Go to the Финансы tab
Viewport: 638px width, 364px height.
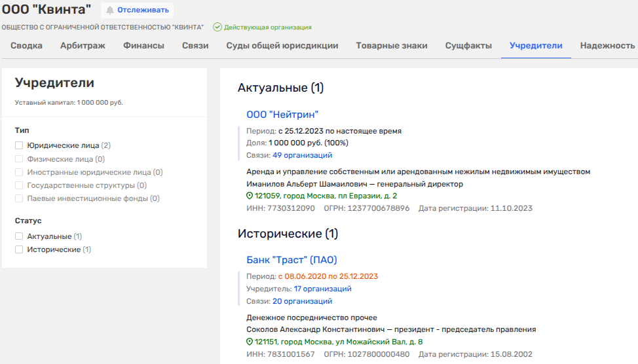pos(143,46)
